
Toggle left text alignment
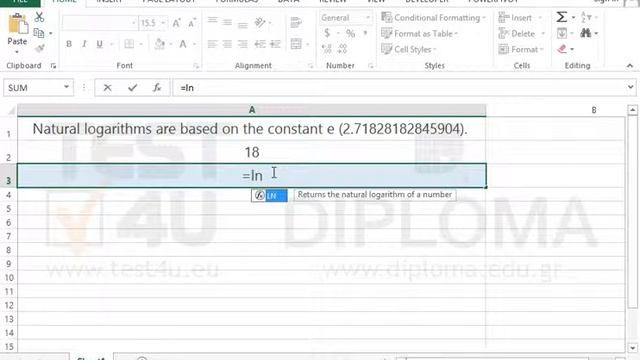tap(212, 44)
